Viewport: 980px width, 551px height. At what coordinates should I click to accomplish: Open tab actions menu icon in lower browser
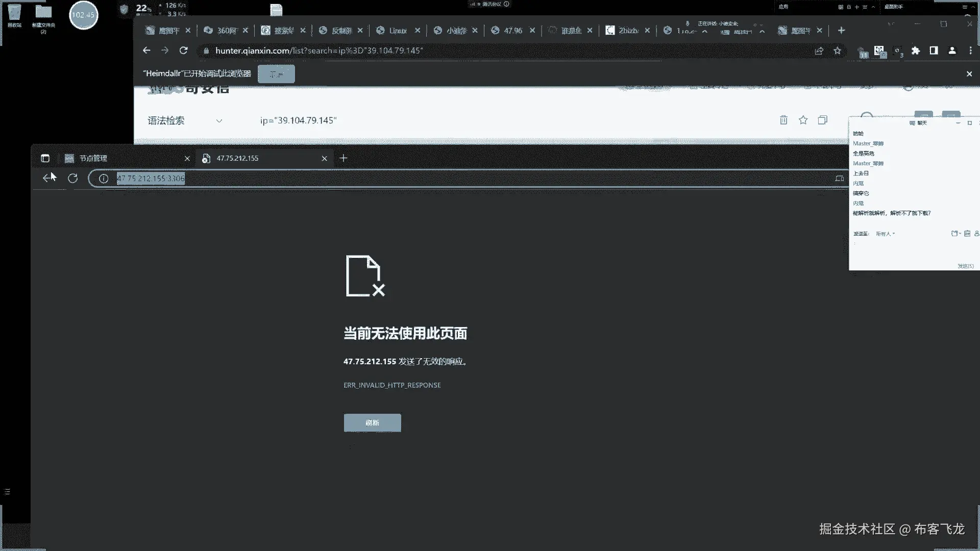[45, 158]
